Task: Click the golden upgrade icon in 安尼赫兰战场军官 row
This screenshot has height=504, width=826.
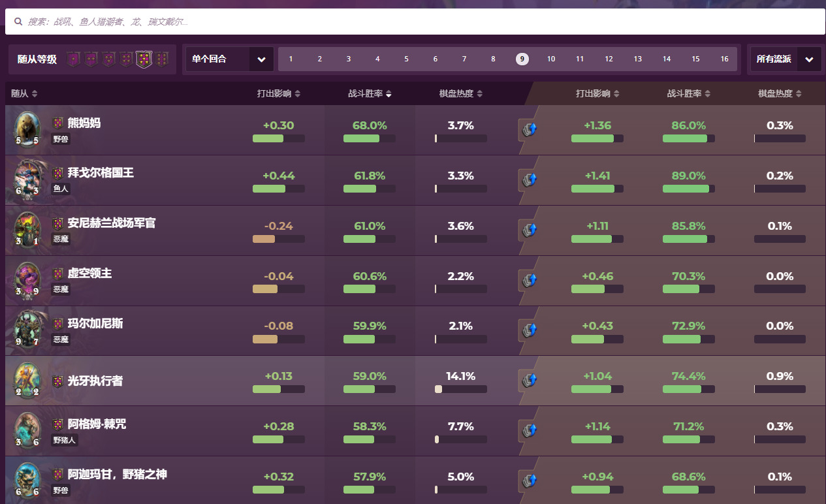Action: [529, 230]
